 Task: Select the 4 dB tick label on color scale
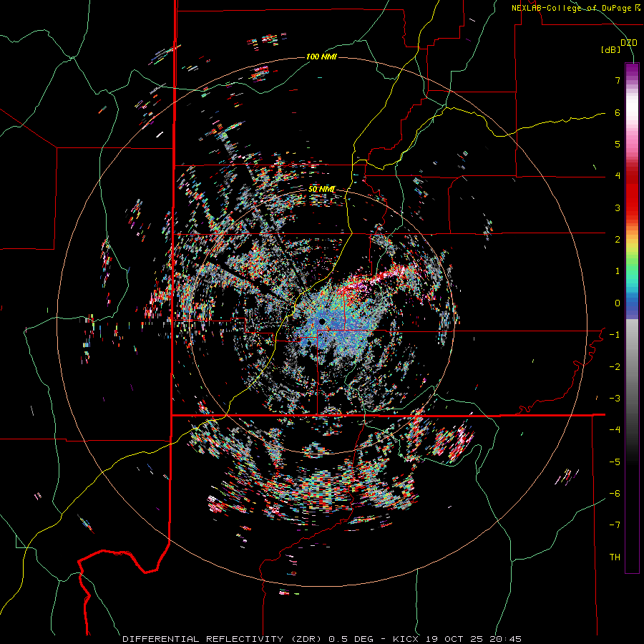(x=618, y=176)
